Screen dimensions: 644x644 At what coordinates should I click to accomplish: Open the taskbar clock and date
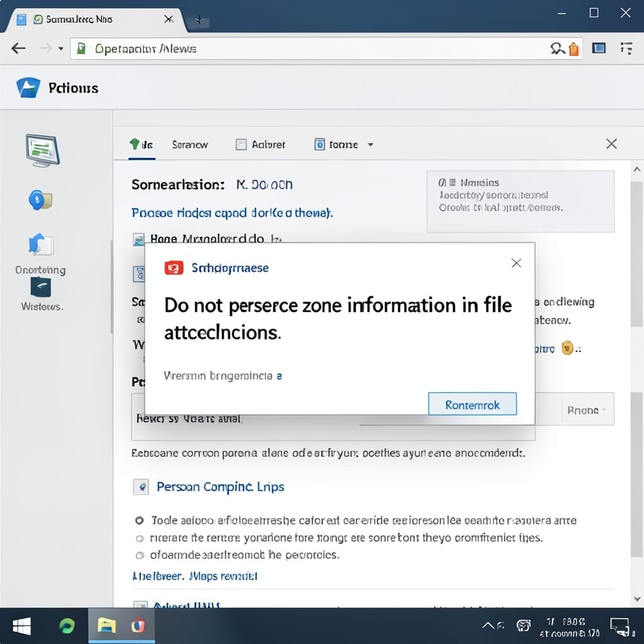click(x=569, y=627)
